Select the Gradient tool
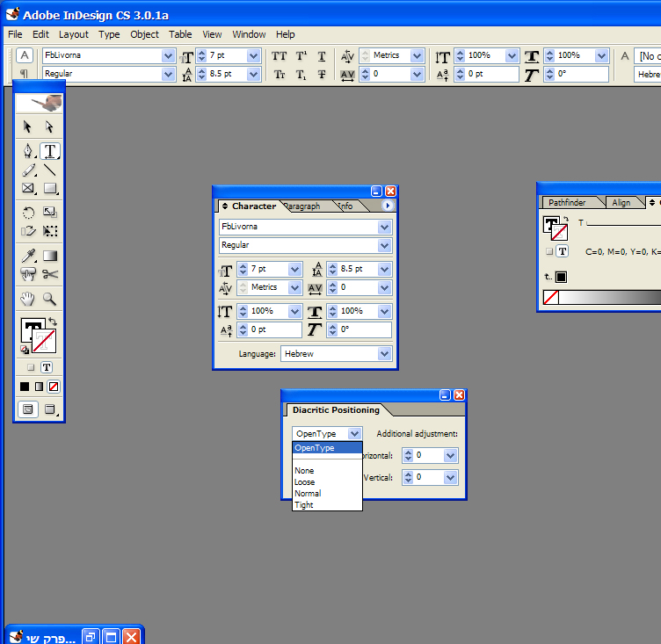Screen dimensions: 661x644 pyautogui.click(x=50, y=256)
